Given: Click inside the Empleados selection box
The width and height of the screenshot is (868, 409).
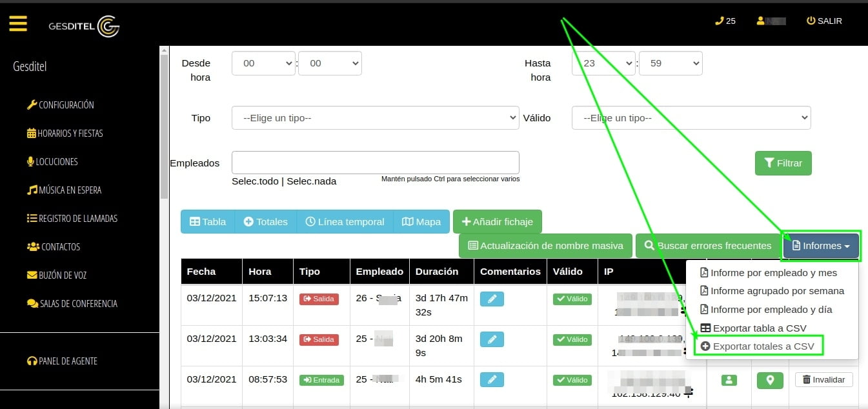Looking at the screenshot, I should point(375,163).
